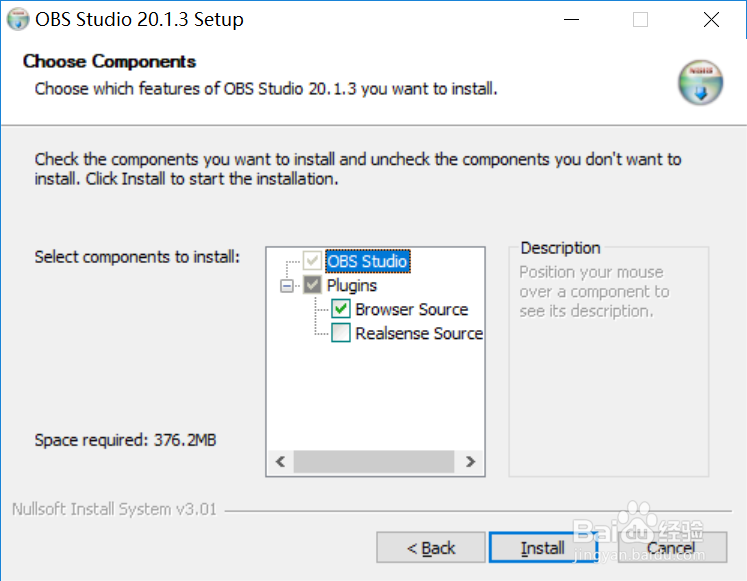Image resolution: width=747 pixels, height=581 pixels.
Task: Enable the Realsense Source checkbox
Action: [x=341, y=334]
